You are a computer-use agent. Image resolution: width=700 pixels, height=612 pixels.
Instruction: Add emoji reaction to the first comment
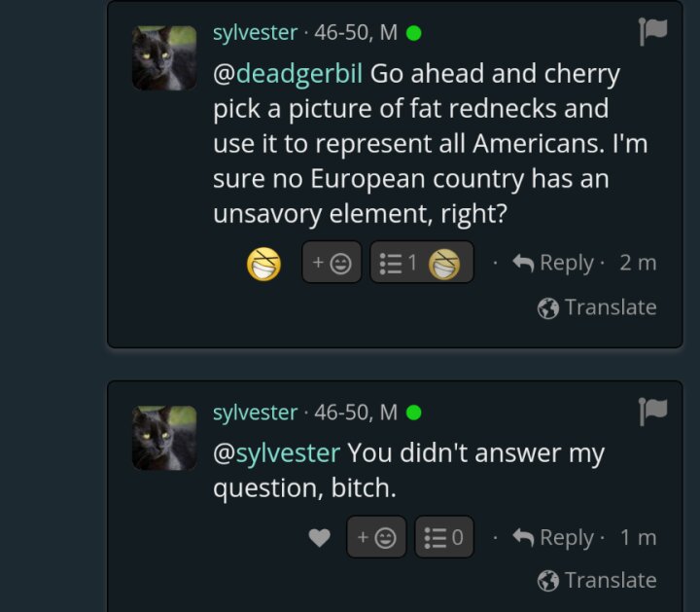[332, 263]
